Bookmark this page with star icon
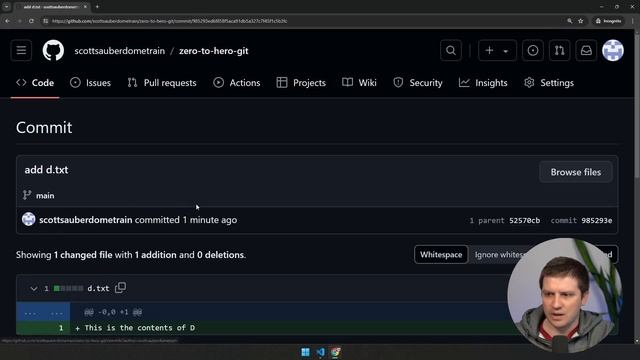Image resolution: width=640 pixels, height=360 pixels. tap(580, 21)
